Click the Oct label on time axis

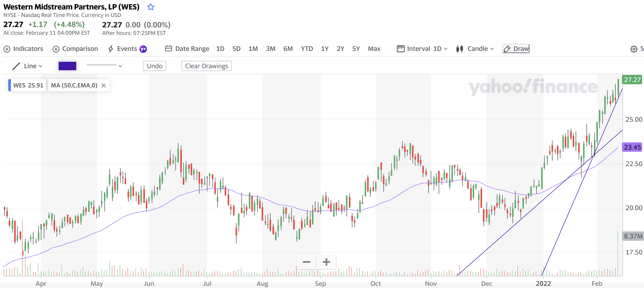(376, 284)
